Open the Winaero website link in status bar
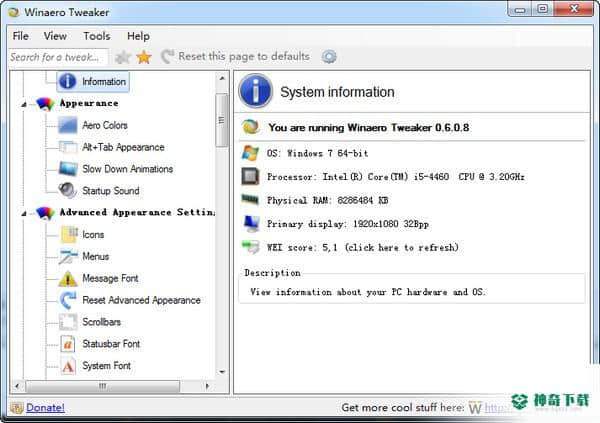This screenshot has height=423, width=600. point(496,408)
